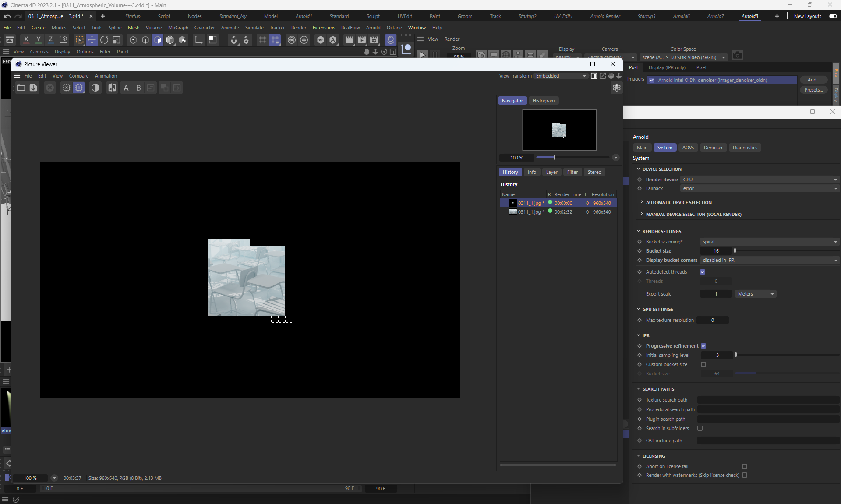Image resolution: width=841 pixels, height=504 pixels.
Task: Click the Presets... button
Action: tap(813, 90)
